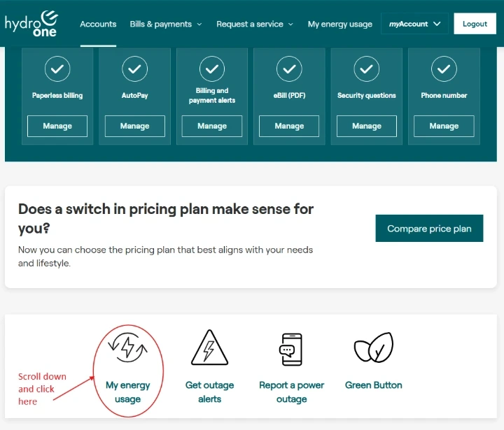Screen dimensions: 504x430
Task: Click the Logout button
Action: (475, 24)
